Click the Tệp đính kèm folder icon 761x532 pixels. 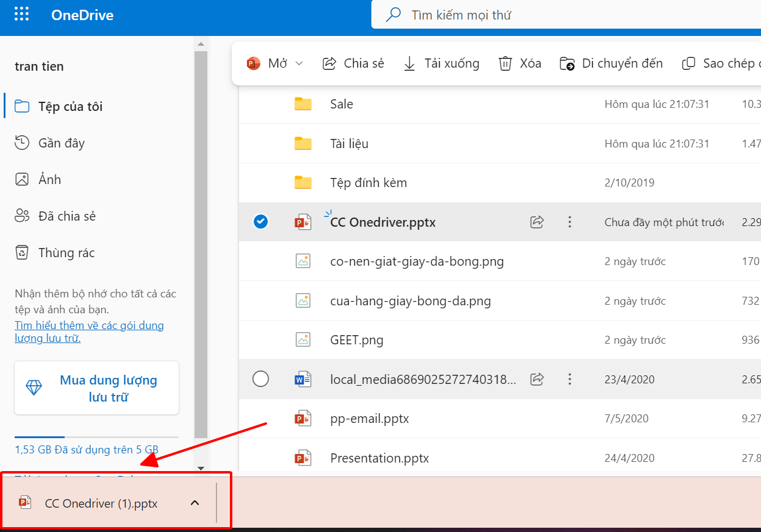303,183
